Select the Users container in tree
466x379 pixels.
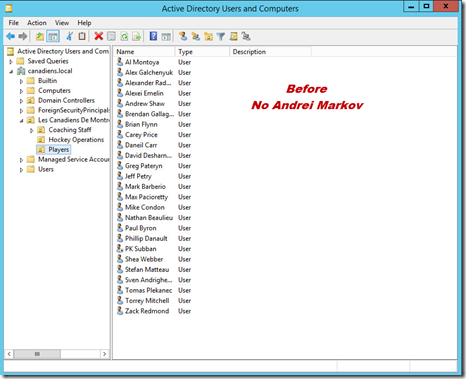click(x=46, y=169)
